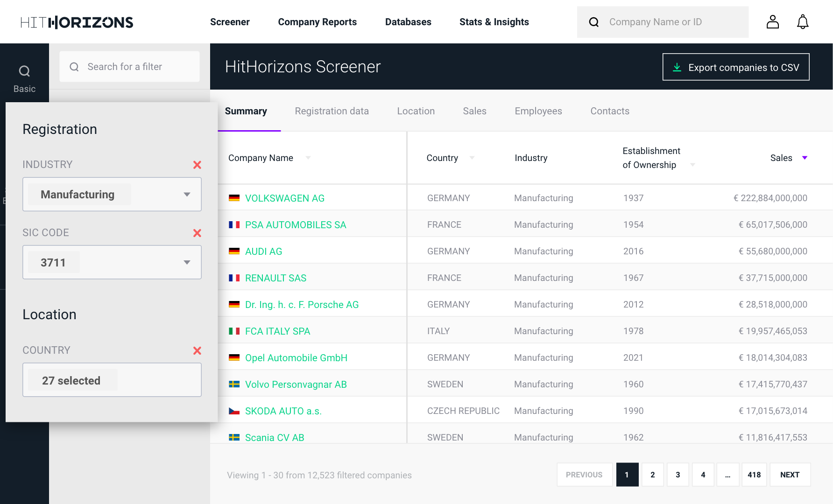Switch to the Contacts tab
The height and width of the screenshot is (504, 833).
pos(610,111)
